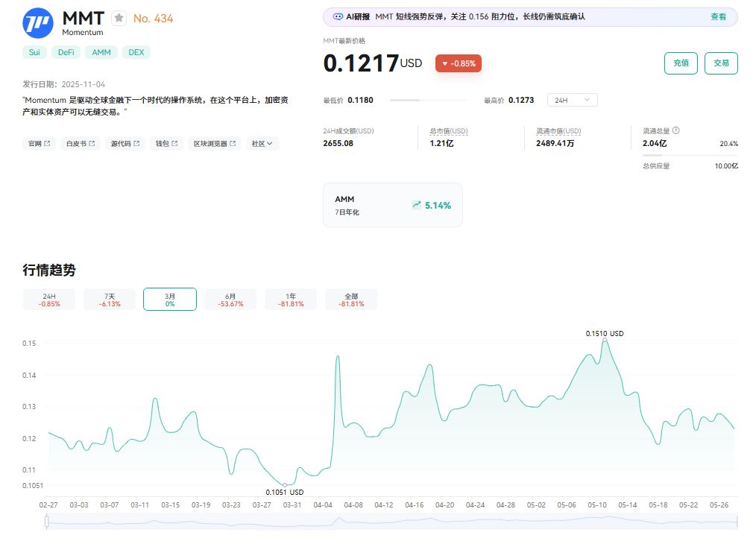Open the 白皮书 whitepaper link
The image size is (756, 544).
coord(80,144)
